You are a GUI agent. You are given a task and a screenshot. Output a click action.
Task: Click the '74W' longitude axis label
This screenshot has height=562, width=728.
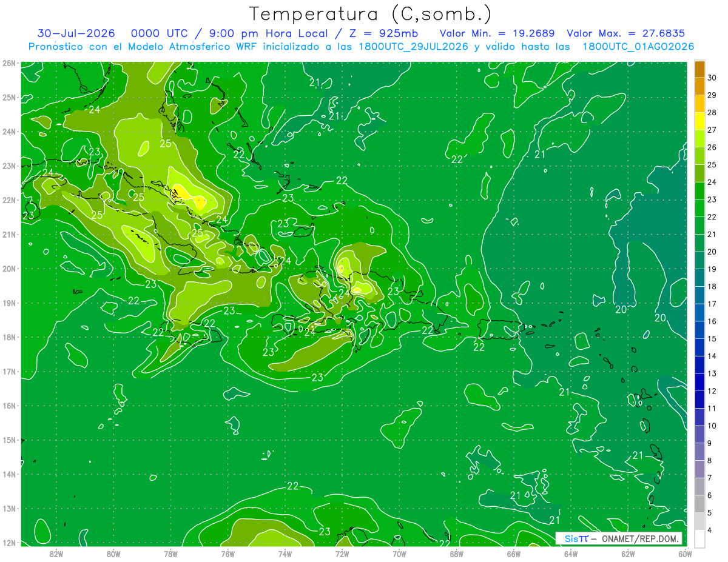(x=285, y=554)
